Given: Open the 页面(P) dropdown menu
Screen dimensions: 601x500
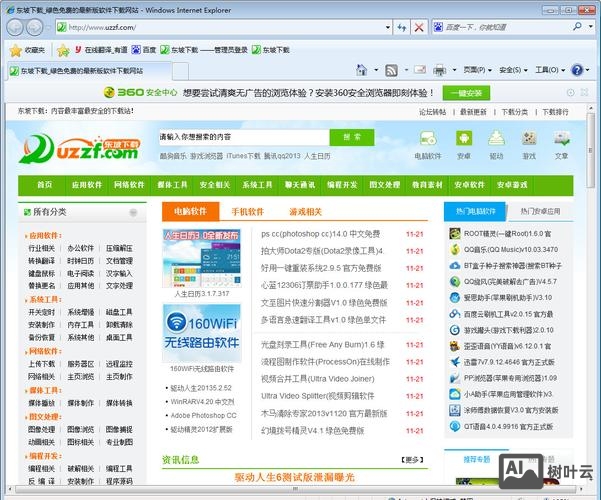Looking at the screenshot, I should [x=477, y=70].
